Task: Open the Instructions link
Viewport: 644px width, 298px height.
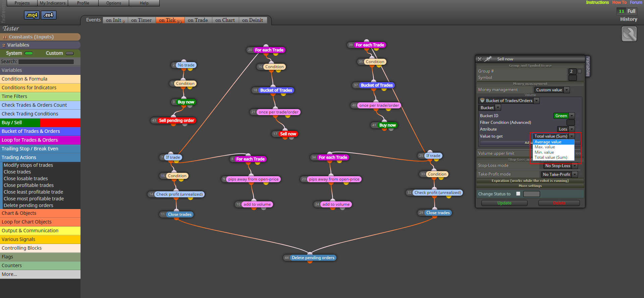Action: click(597, 3)
